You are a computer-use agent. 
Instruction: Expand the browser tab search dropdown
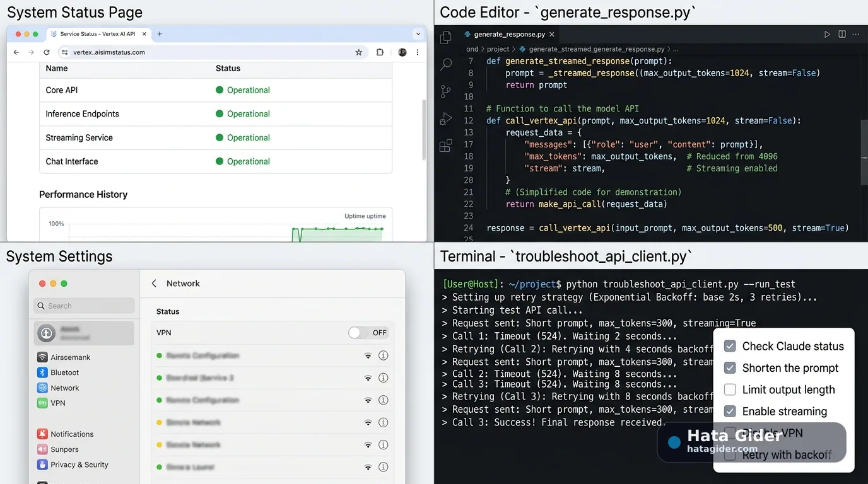pos(418,34)
